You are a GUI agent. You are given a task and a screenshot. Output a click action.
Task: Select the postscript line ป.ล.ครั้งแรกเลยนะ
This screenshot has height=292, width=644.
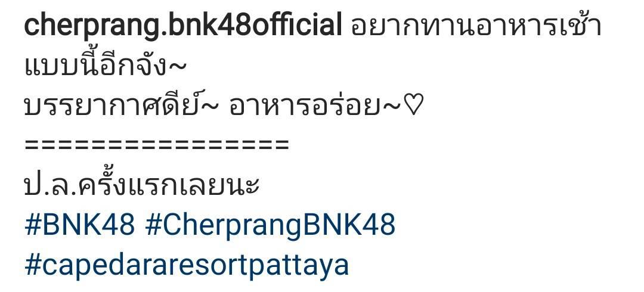coord(142,185)
